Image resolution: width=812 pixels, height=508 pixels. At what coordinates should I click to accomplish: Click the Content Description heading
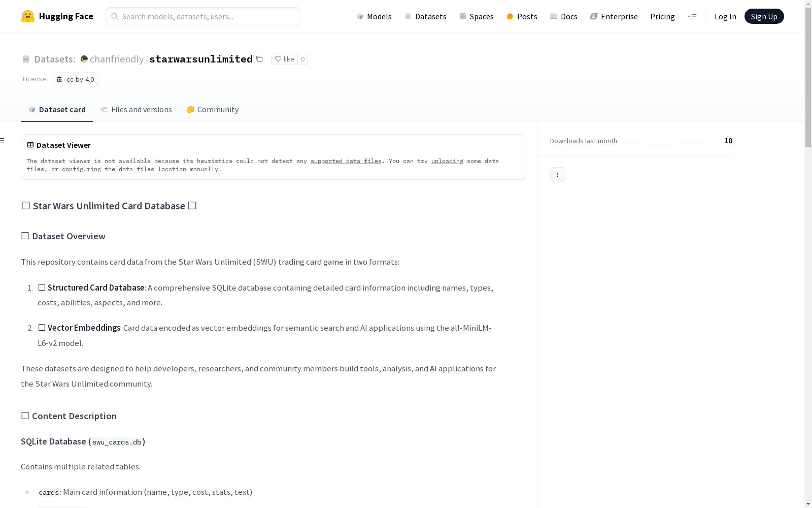coord(69,416)
